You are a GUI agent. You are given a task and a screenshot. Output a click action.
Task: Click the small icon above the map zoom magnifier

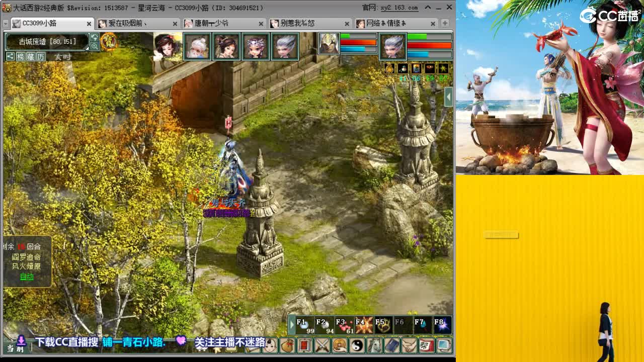point(94,38)
